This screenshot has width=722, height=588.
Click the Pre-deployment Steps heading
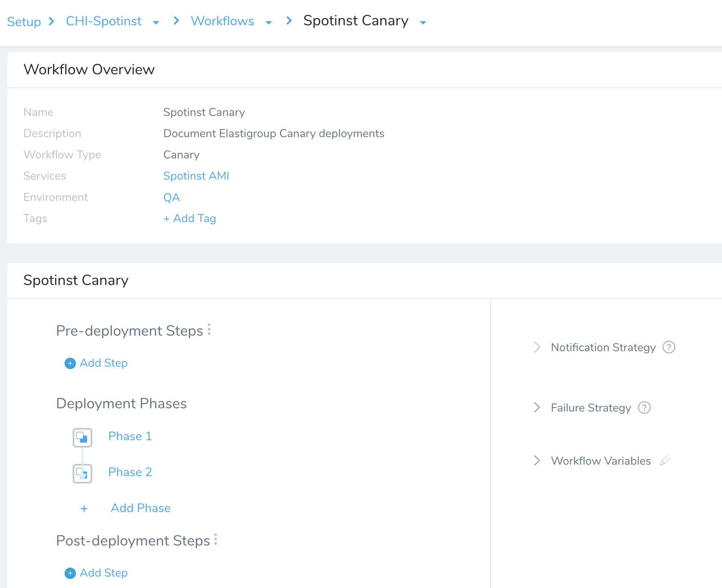tap(129, 331)
